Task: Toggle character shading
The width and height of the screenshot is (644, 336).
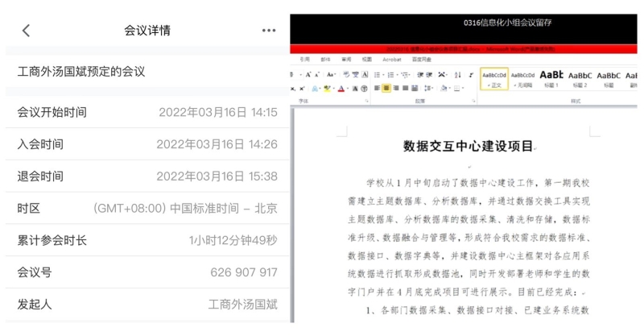Action: click(355, 89)
